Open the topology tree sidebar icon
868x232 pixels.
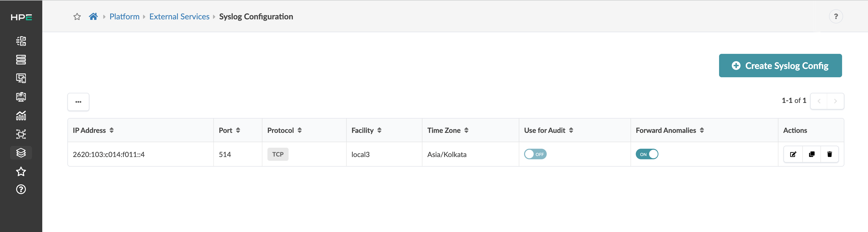click(21, 41)
